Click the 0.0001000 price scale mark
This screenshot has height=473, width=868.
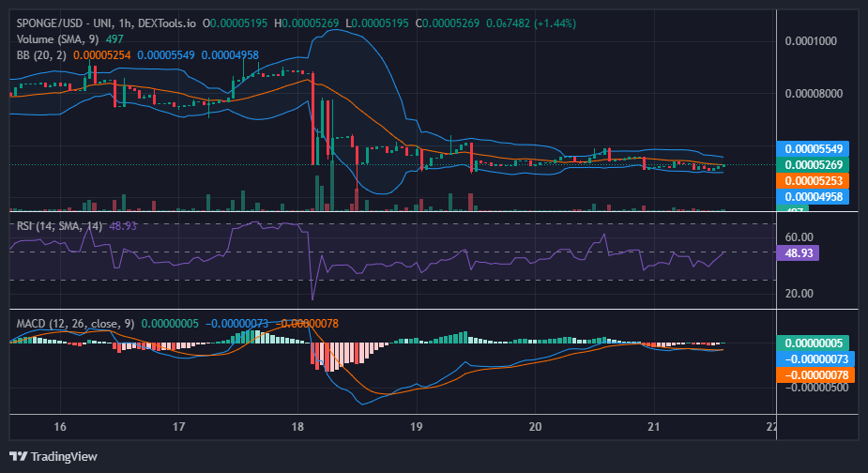click(811, 41)
